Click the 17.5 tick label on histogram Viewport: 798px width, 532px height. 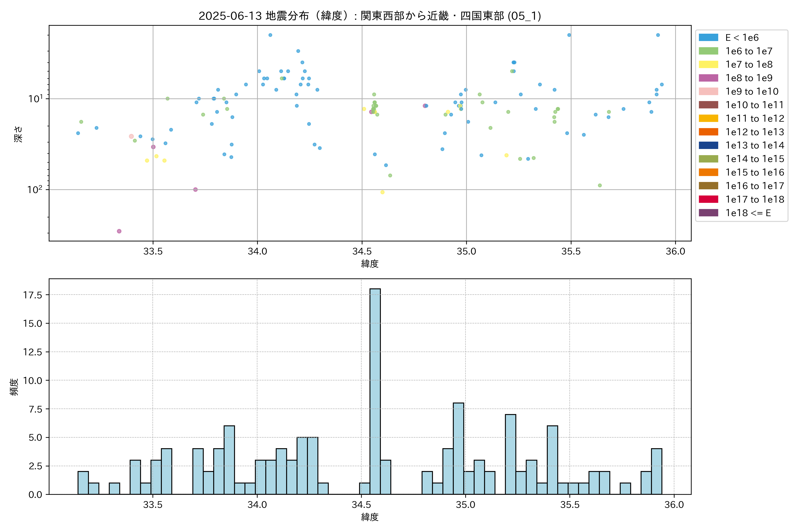33,295
